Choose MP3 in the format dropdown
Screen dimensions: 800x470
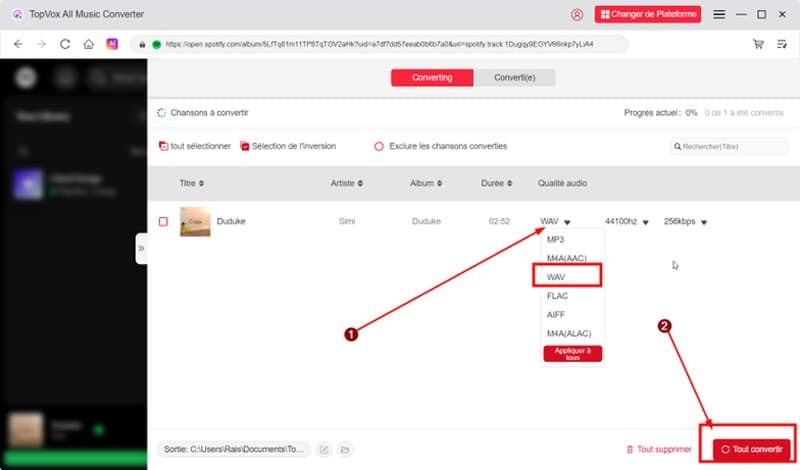555,240
